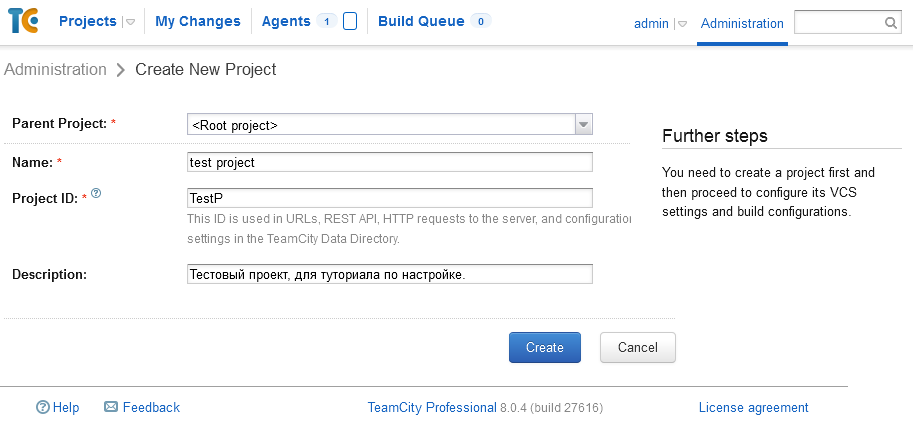Click the Help question mark icon
Viewport: 913px width, 437px height.
pos(43,407)
